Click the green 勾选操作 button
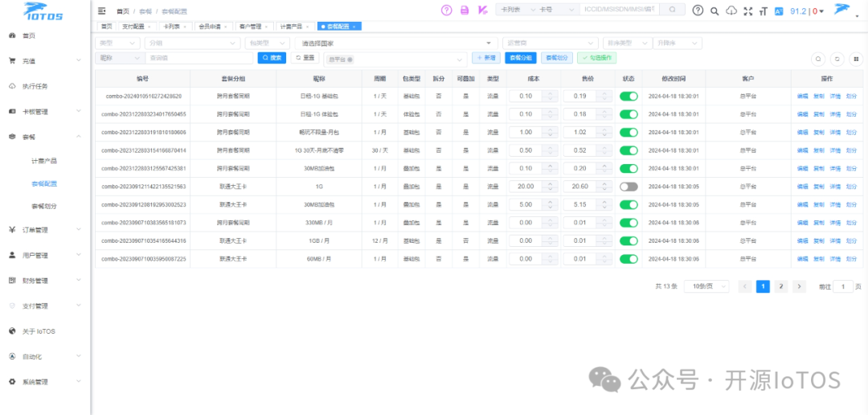Screen dimensions: 868x415 pos(596,58)
